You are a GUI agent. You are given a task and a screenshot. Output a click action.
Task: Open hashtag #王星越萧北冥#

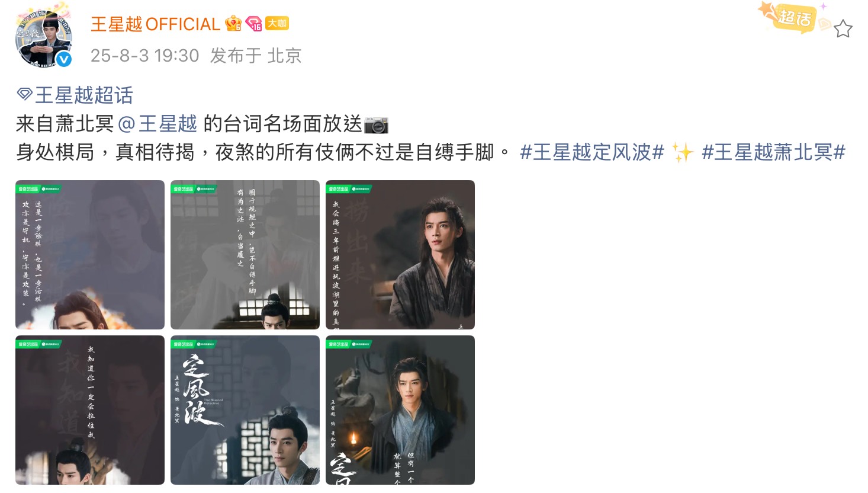coord(773,152)
